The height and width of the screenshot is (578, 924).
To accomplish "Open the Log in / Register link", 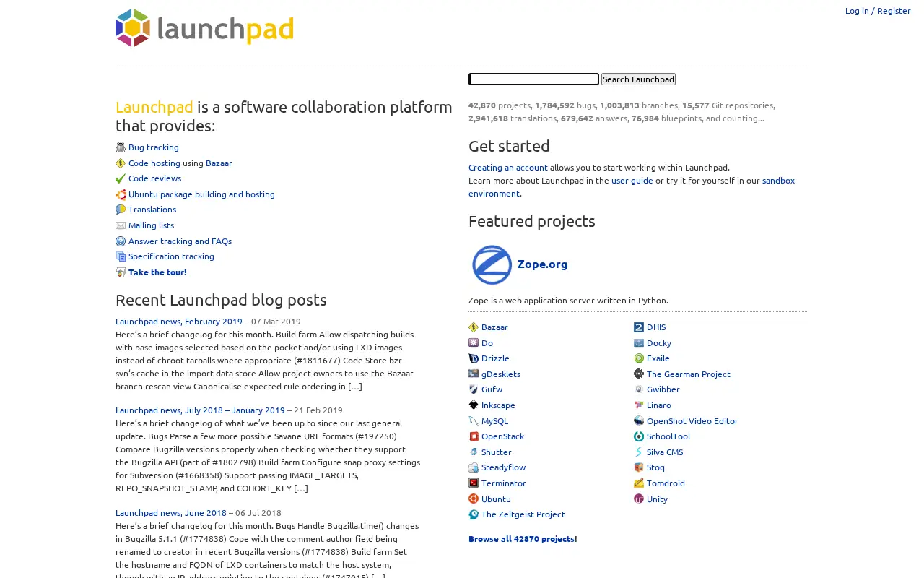I will click(878, 11).
